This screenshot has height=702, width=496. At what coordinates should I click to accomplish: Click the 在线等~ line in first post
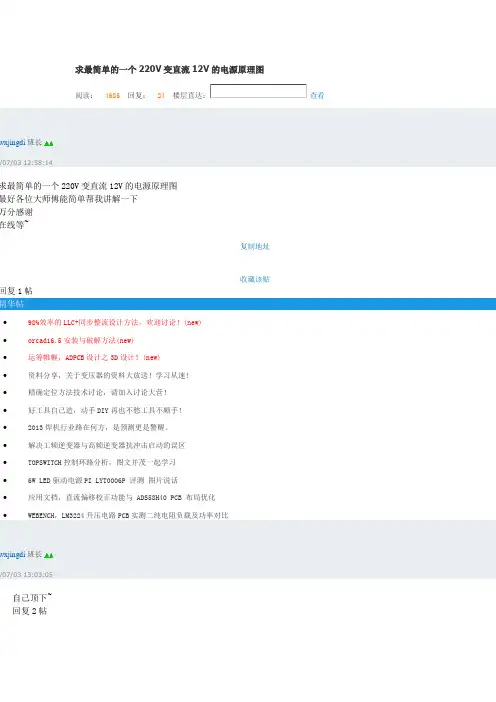coord(14,225)
